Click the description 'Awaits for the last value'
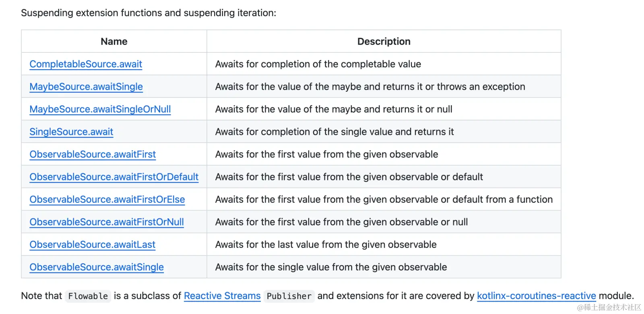The width and height of the screenshot is (644, 314). pyautogui.click(x=326, y=244)
